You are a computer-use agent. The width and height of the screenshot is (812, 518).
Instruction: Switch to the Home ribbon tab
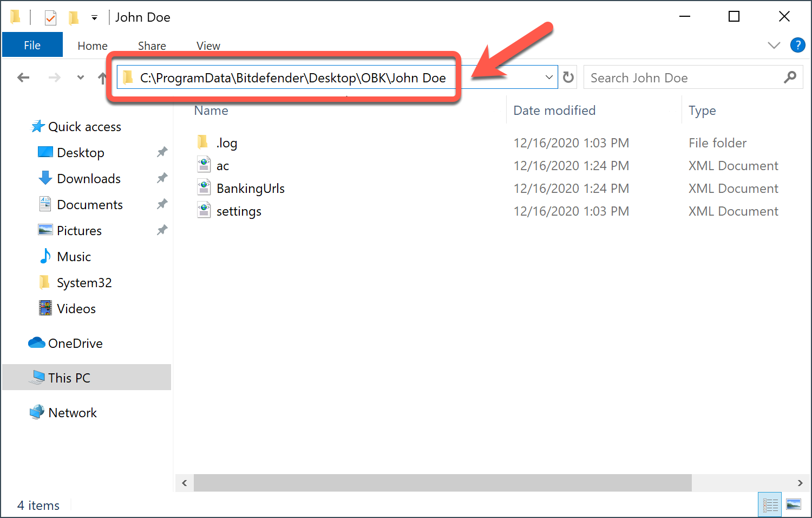coord(93,46)
